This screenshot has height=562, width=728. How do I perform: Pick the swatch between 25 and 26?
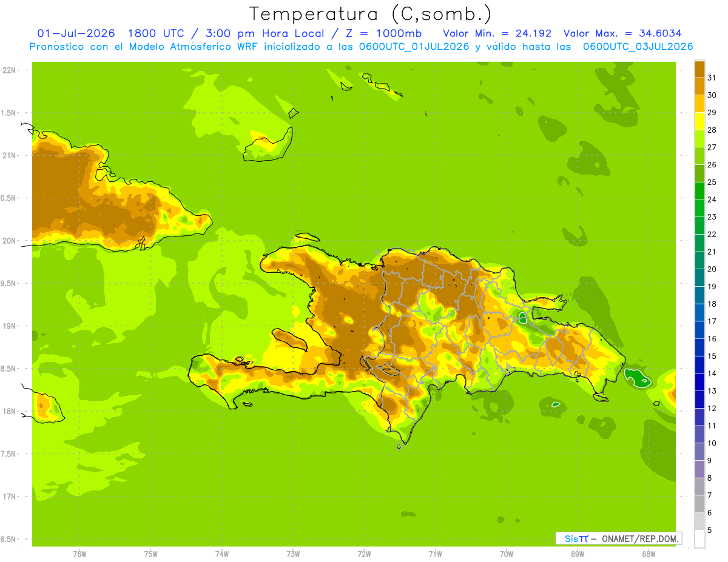tap(699, 173)
